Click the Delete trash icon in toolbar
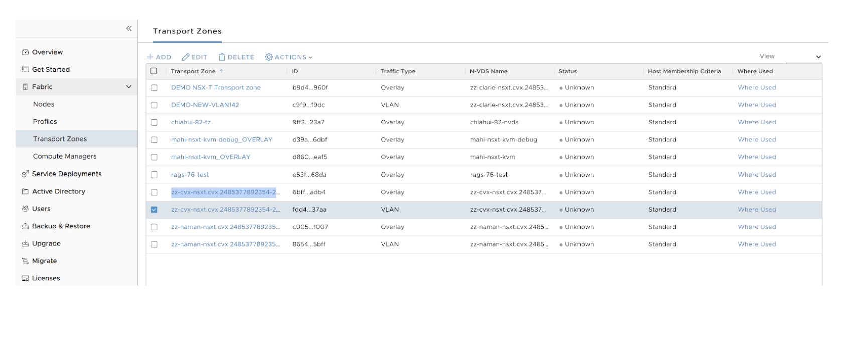The image size is (868, 345). coord(222,57)
